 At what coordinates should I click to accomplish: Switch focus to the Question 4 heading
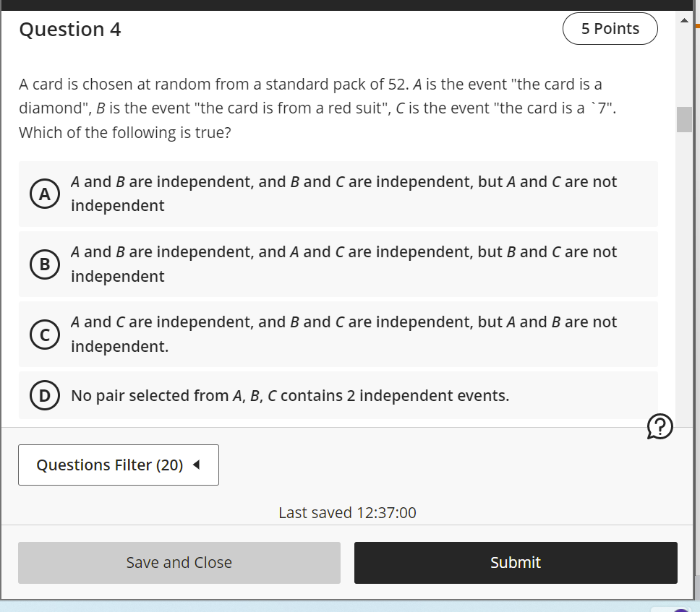pos(69,30)
